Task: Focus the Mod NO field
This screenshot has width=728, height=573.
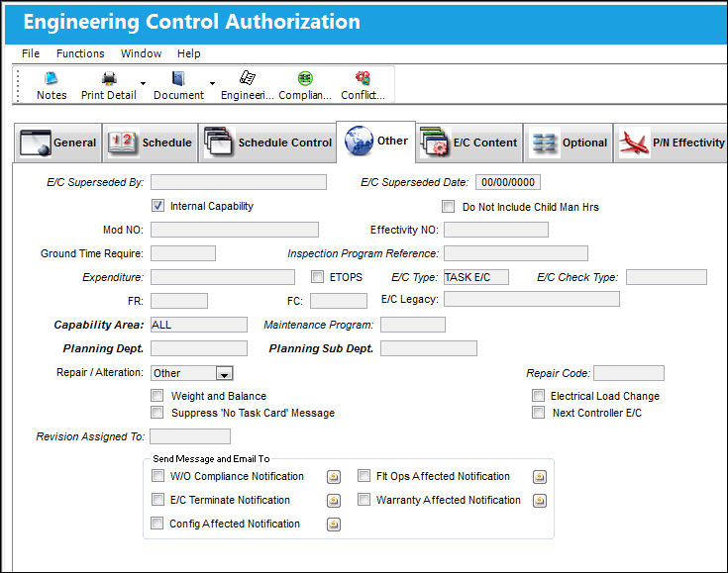Action: click(x=235, y=230)
